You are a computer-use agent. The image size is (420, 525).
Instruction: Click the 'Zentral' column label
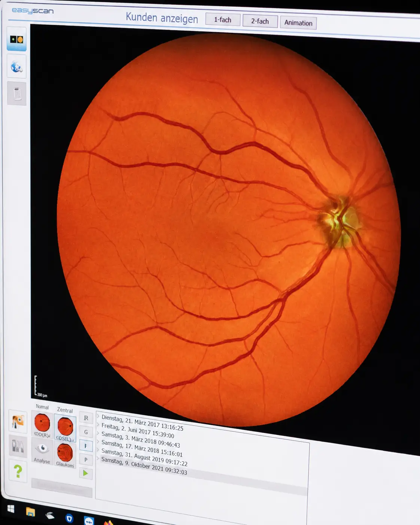pos(65,410)
